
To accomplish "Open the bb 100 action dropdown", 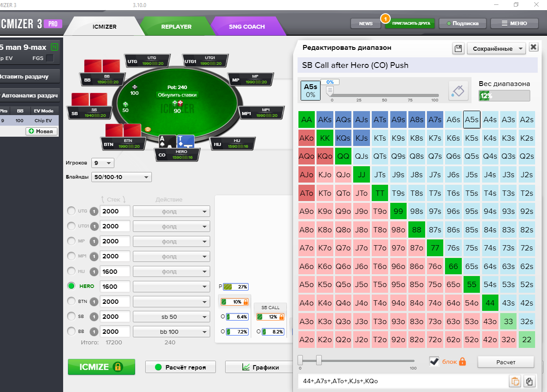I will point(171,332).
